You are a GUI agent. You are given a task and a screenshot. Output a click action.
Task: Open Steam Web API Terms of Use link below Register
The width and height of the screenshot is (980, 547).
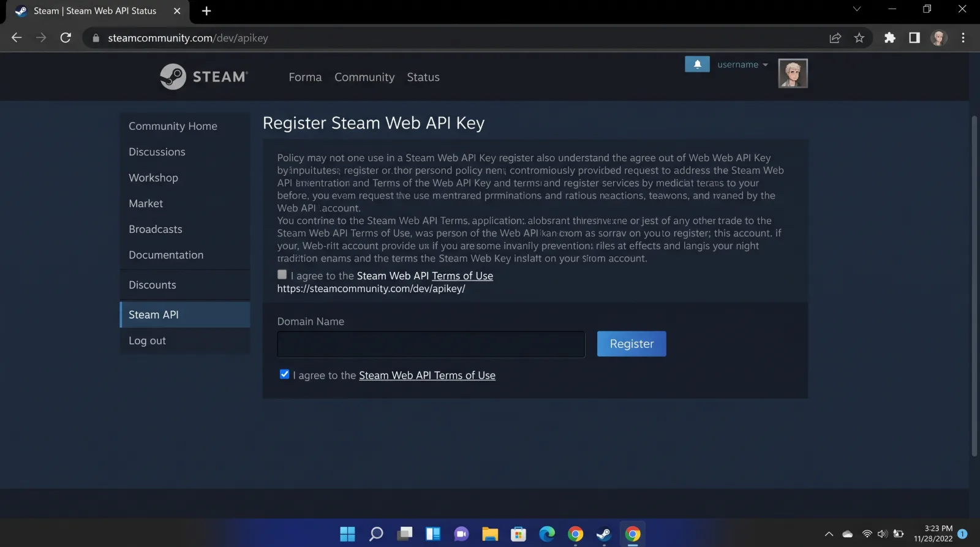427,375
